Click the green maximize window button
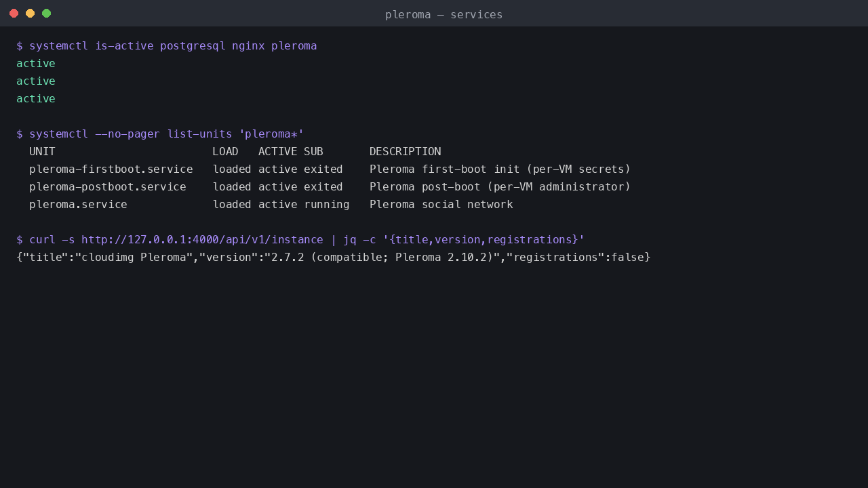This screenshot has width=868, height=488. click(x=46, y=14)
